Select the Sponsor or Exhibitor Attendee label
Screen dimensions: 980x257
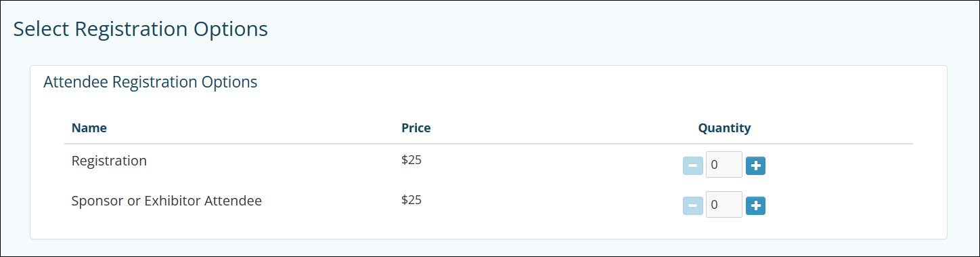coord(166,201)
